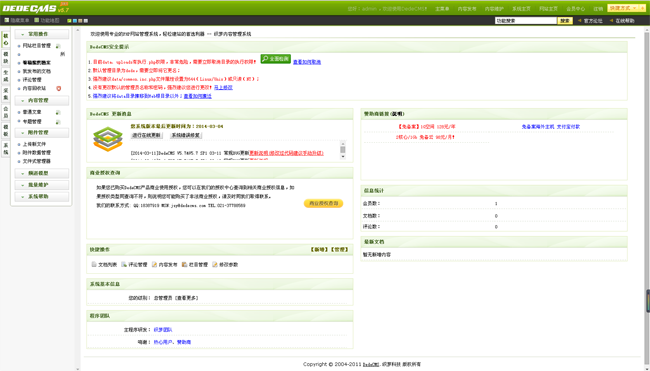Switch to the 模板 side tab
The width and height of the screenshot is (650, 371).
coord(6,131)
